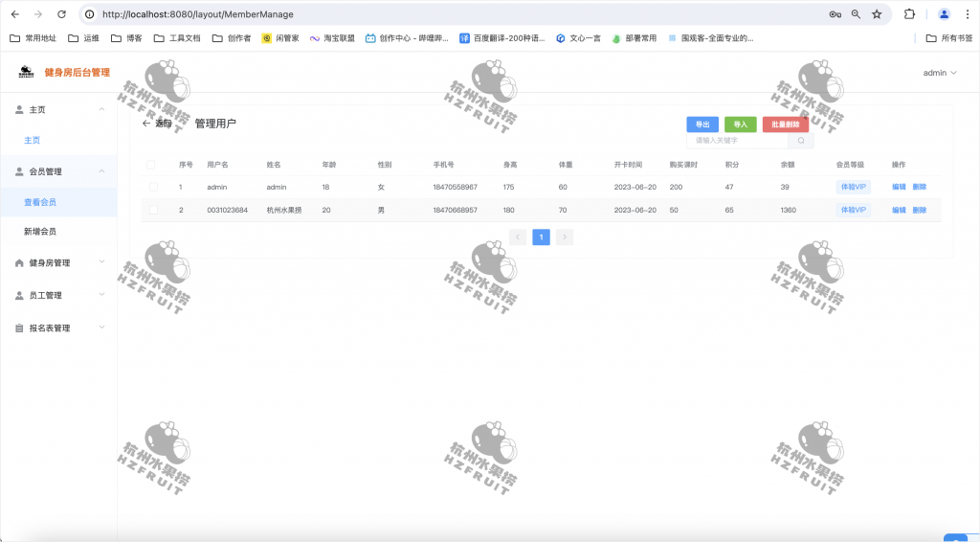Screen dimensions: 980x542
Task: Open 文心一言 bookmark
Action: point(578,38)
